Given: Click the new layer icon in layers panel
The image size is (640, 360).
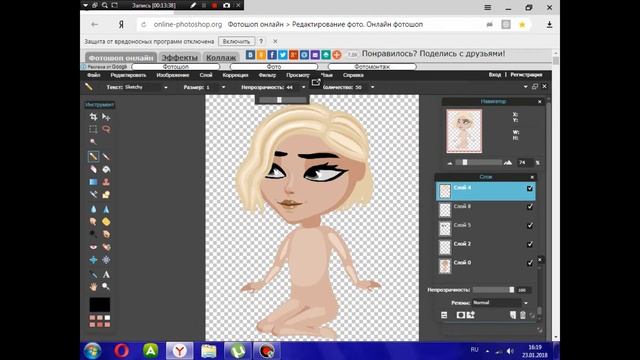Looking at the screenshot, I should [x=513, y=315].
